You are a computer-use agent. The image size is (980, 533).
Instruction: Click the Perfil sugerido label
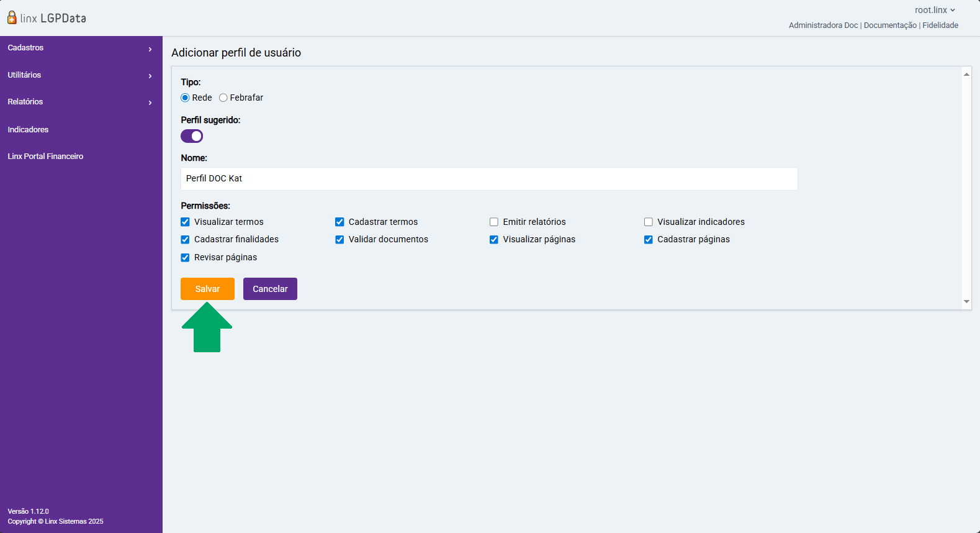(x=210, y=120)
